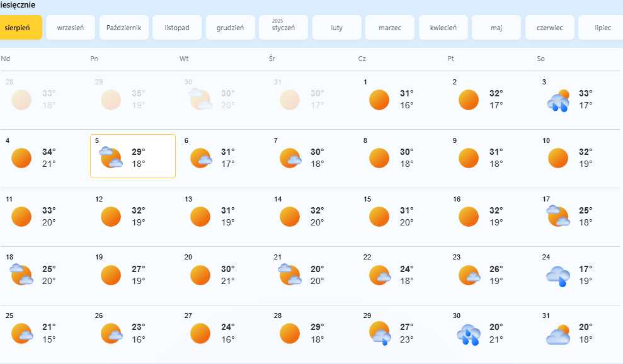Switch to the wrzesień month tab
623x364 pixels.
[71, 28]
